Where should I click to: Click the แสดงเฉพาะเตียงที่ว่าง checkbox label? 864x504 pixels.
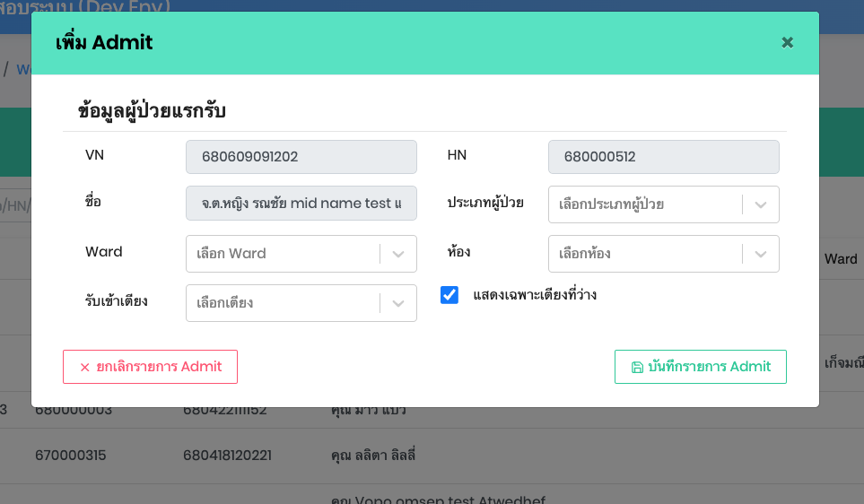[535, 295]
